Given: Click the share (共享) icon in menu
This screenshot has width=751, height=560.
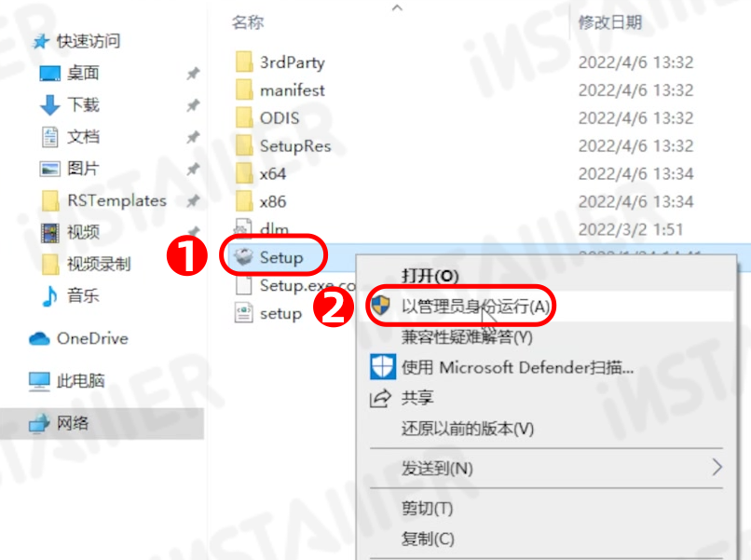Looking at the screenshot, I should tap(381, 398).
